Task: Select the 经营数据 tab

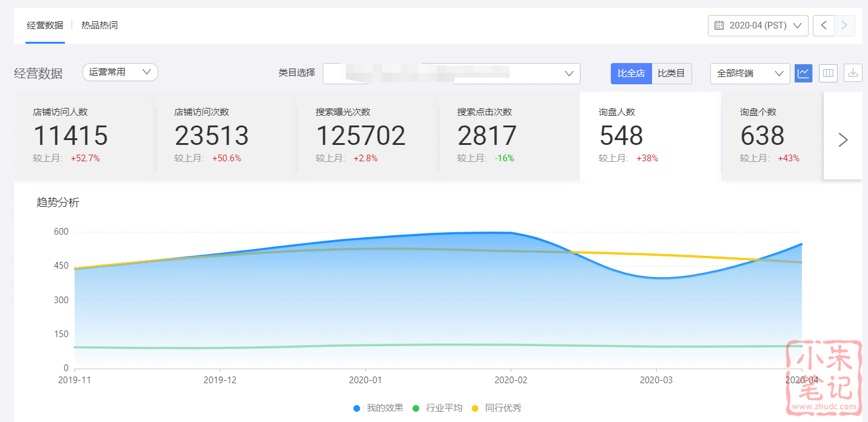Action: tap(45, 25)
